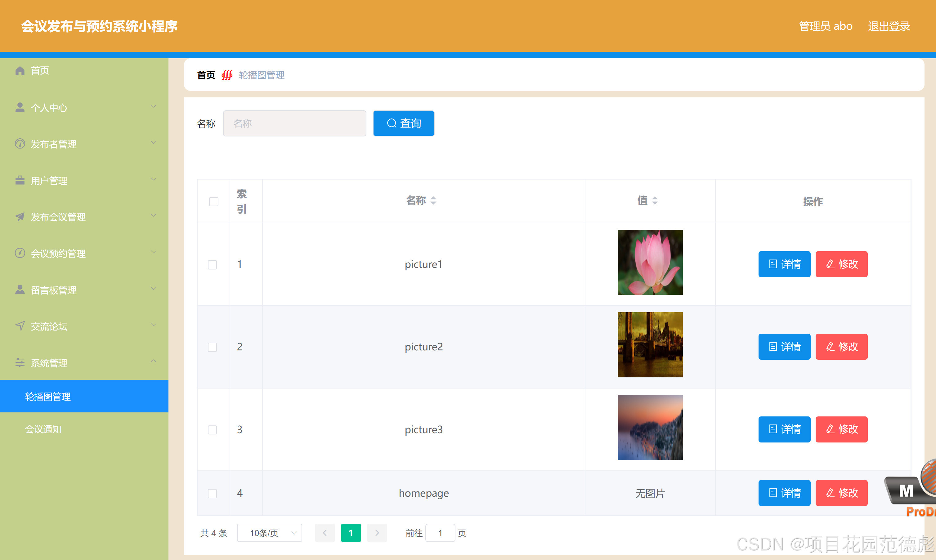Click the sort arrows beside 值 column header
This screenshot has width=936, height=560.
655,201
